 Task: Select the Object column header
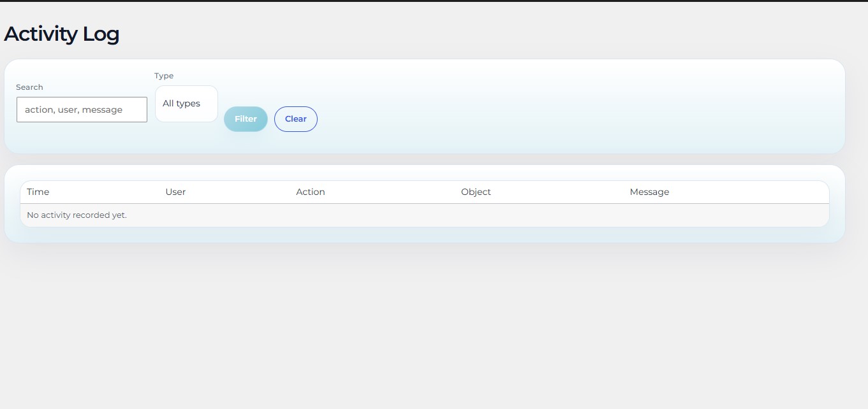pyautogui.click(x=476, y=192)
